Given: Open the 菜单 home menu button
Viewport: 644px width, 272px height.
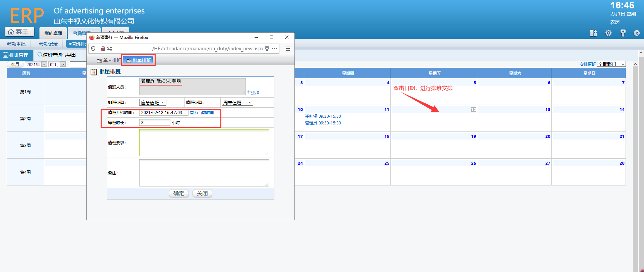Looking at the screenshot, I should (19, 32).
